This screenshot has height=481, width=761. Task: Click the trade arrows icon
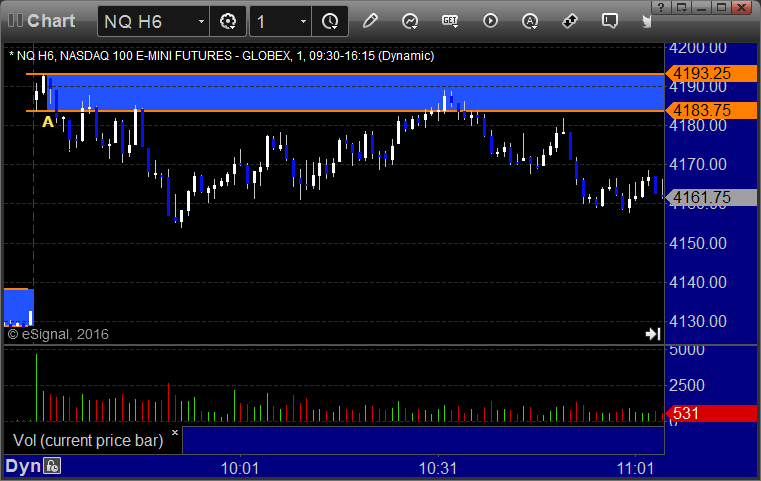point(570,21)
